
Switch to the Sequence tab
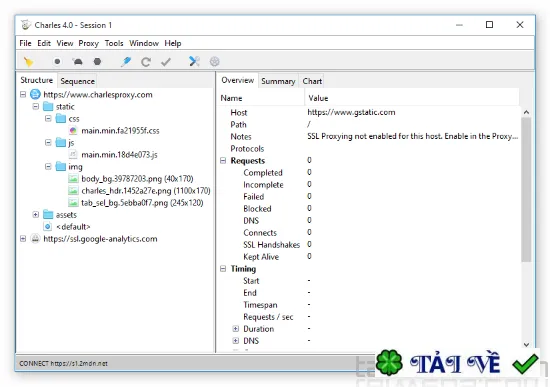(78, 81)
